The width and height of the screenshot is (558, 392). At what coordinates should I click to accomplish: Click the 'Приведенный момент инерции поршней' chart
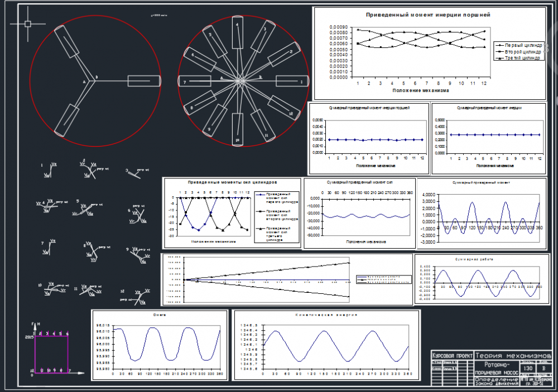pos(428,54)
